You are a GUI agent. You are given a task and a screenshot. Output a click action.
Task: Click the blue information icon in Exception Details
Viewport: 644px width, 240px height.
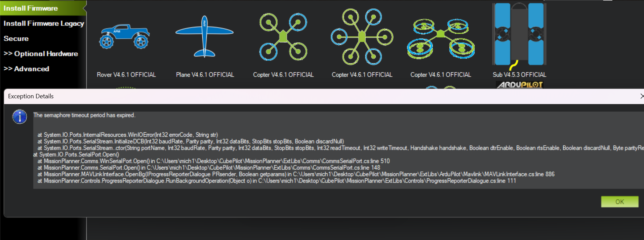(x=19, y=116)
